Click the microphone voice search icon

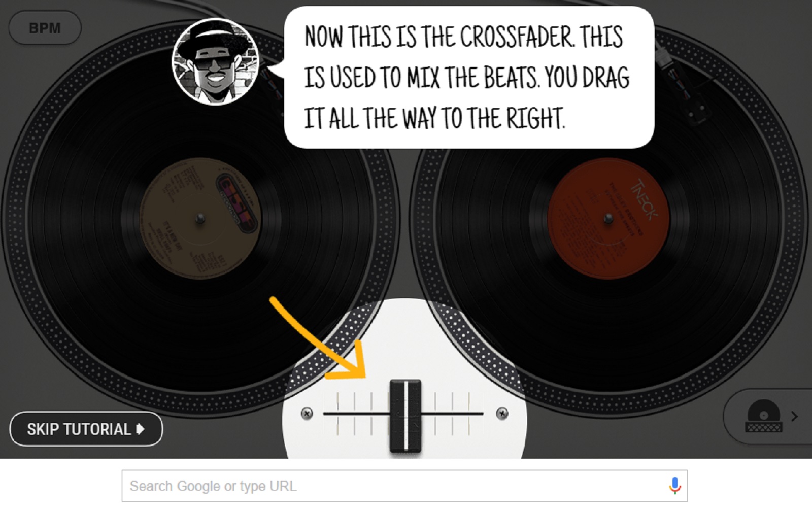[674, 486]
